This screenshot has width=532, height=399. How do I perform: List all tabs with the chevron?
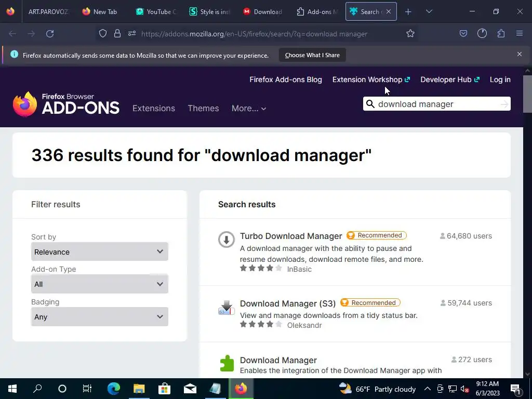tap(429, 12)
